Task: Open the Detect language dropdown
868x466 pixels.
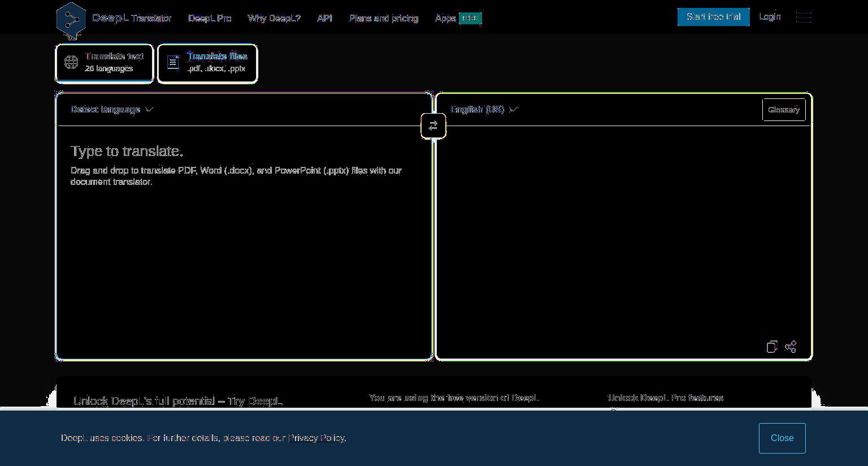Action: (x=112, y=109)
